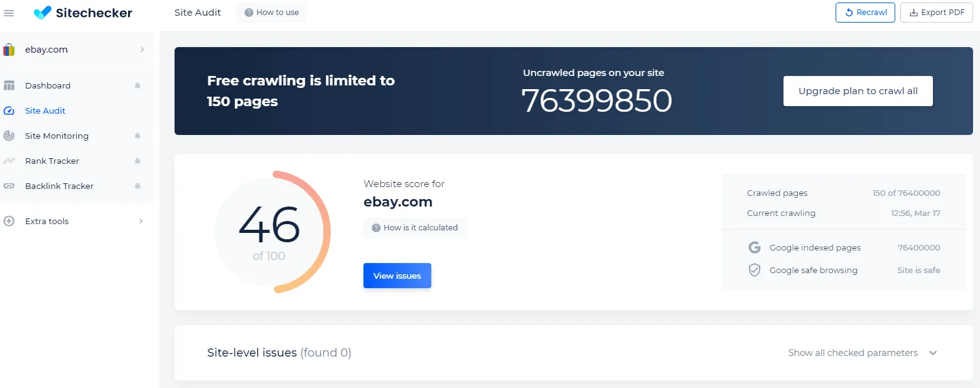Expand the Extra tools submenu arrow
980x388 pixels.
[x=141, y=221]
